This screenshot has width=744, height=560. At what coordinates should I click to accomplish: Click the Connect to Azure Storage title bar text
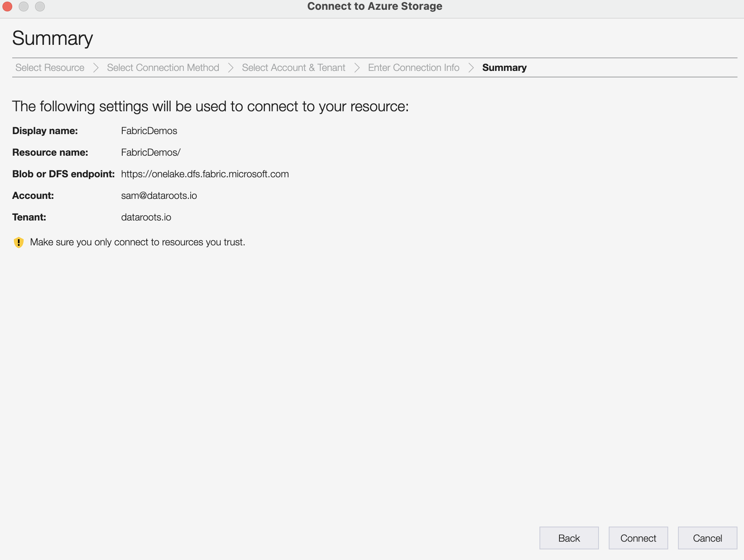click(x=374, y=6)
